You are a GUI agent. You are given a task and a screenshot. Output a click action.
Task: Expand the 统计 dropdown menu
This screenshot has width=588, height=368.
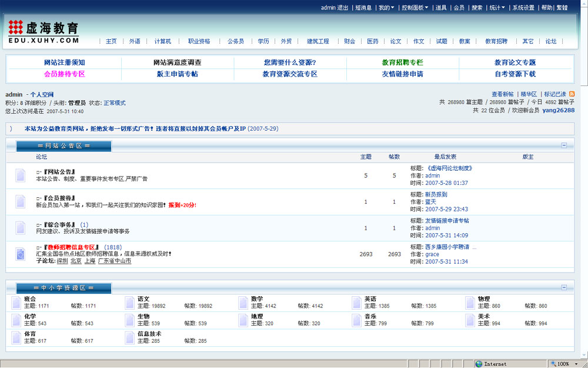(497, 8)
